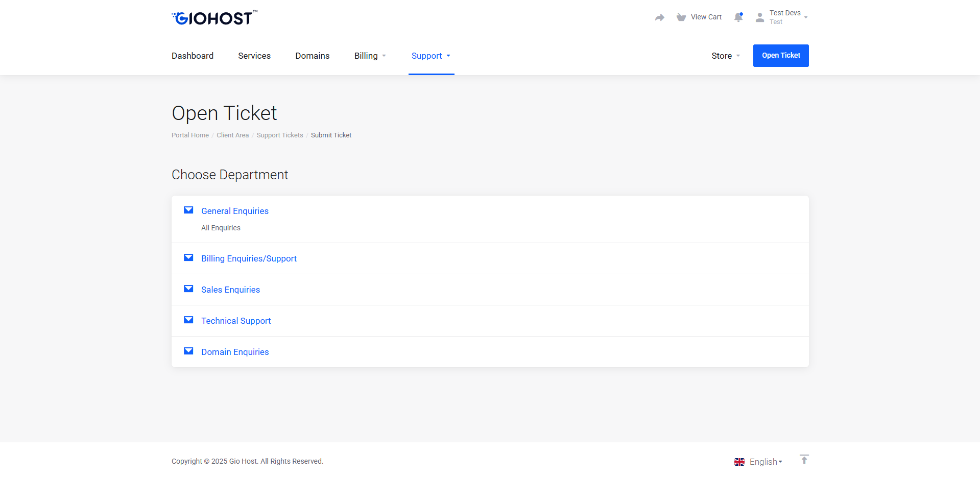Click envelope icon beside General Enquiries

[188, 210]
